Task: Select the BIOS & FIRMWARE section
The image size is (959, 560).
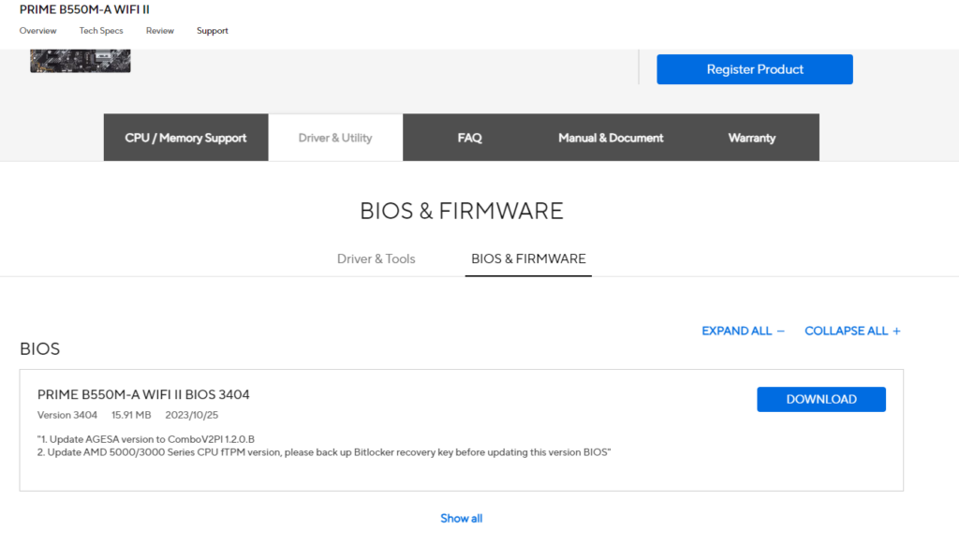Action: pyautogui.click(x=527, y=258)
